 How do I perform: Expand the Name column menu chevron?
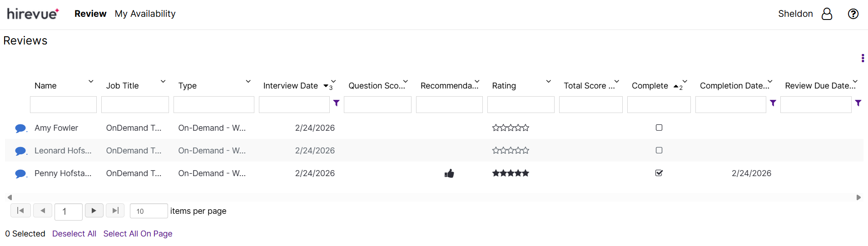91,81
